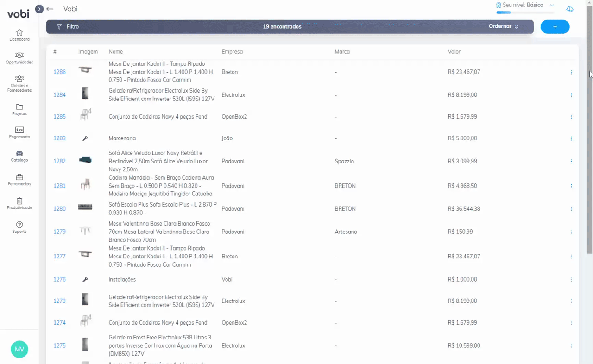Navigate to Pagamento in the sidebar
The image size is (593, 364).
pos(19,133)
